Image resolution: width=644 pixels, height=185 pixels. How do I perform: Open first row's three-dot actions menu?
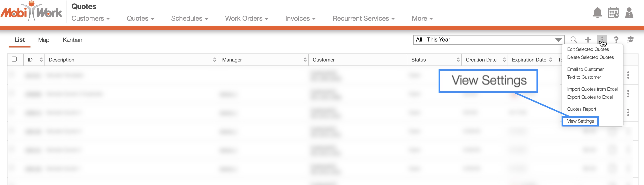click(x=628, y=75)
